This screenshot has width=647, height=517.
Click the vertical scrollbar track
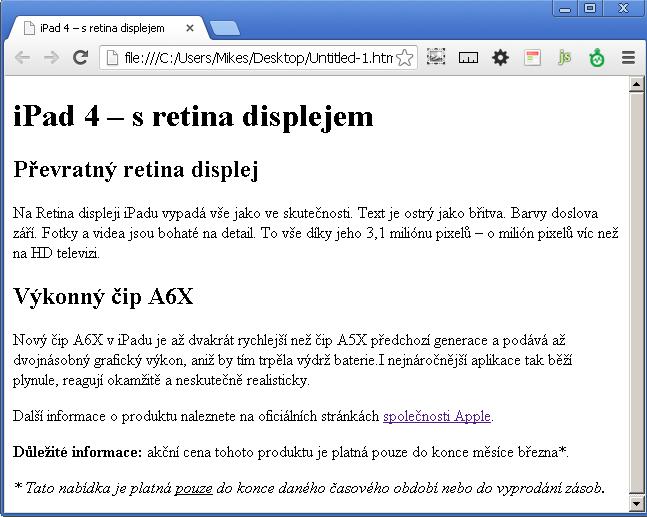pos(636,293)
